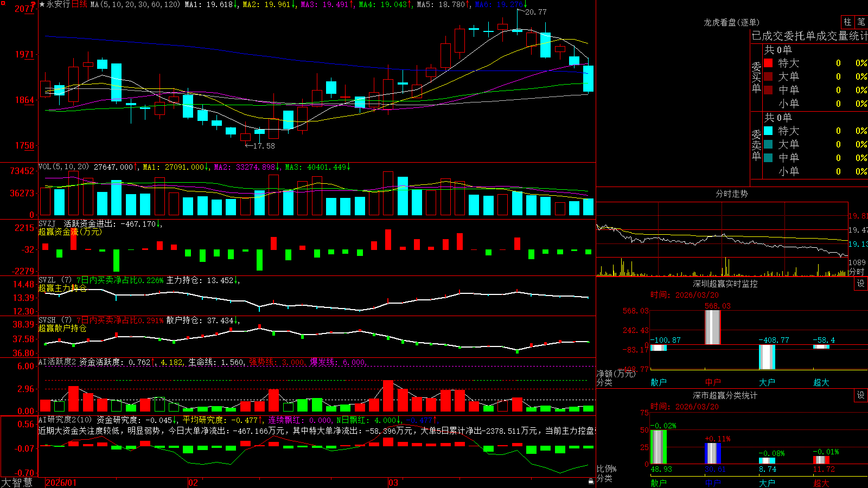The image size is (868, 488).
Task: Open 设 settings for 深圳超赢实时监控
Action: point(861,284)
